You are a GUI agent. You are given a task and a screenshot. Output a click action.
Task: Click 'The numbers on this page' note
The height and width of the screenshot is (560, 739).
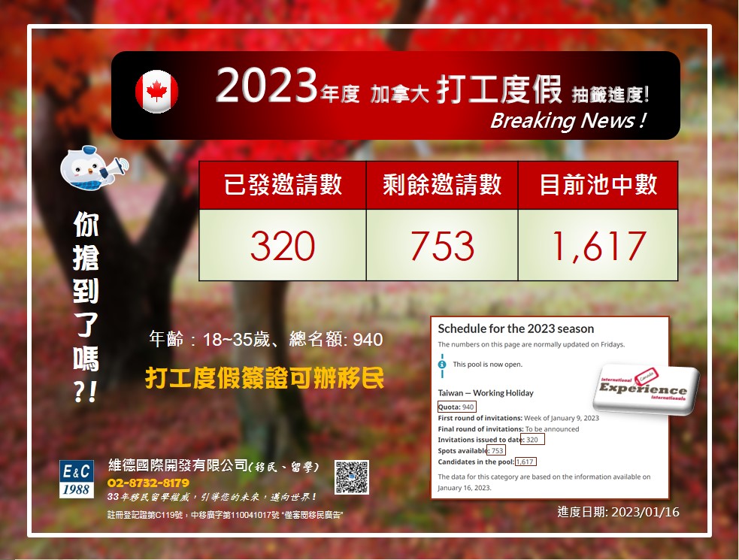532,344
